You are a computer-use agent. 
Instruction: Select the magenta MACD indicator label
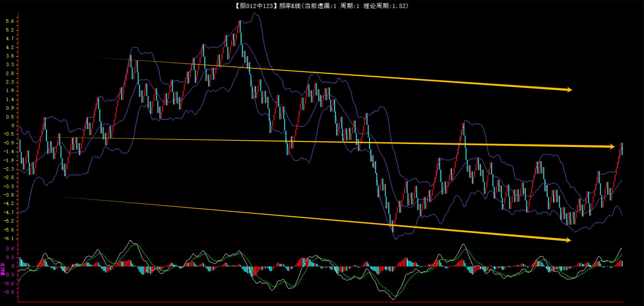pyautogui.click(x=3, y=269)
